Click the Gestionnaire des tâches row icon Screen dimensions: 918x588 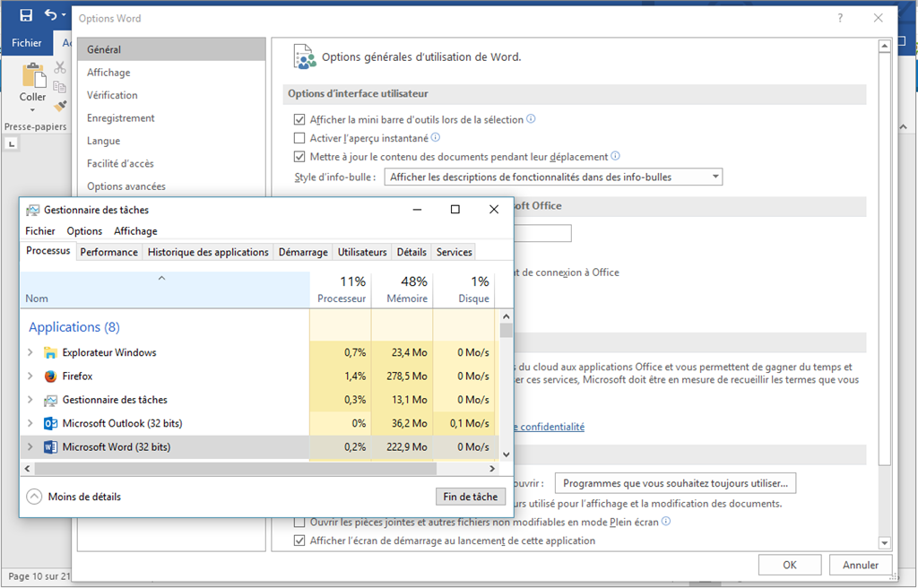coord(50,400)
